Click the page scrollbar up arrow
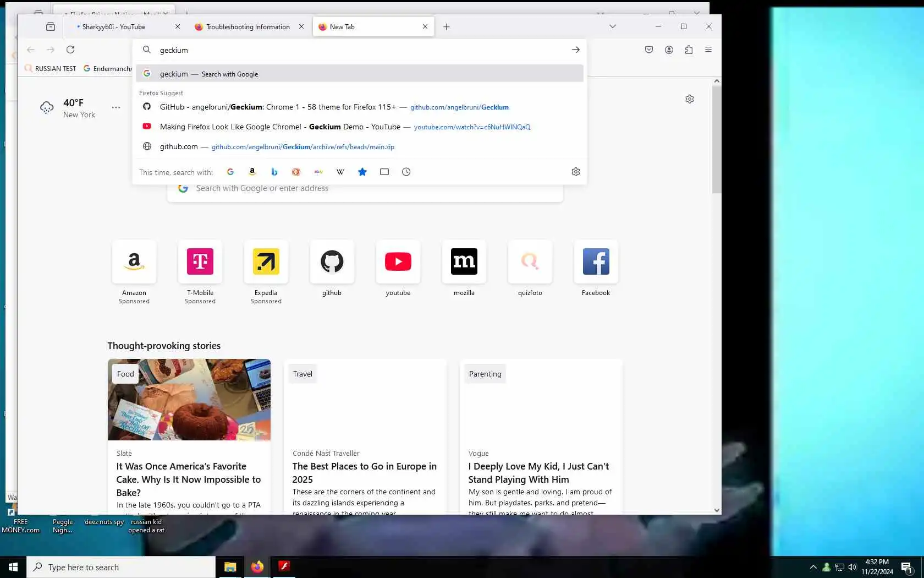924x578 pixels. [717, 81]
